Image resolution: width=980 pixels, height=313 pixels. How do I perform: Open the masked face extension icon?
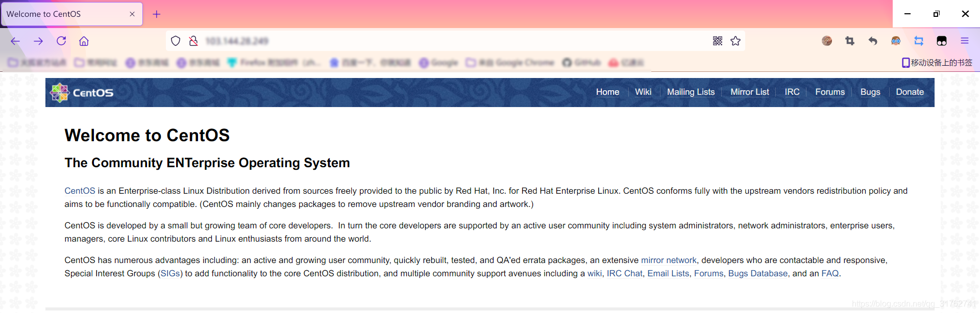point(896,41)
